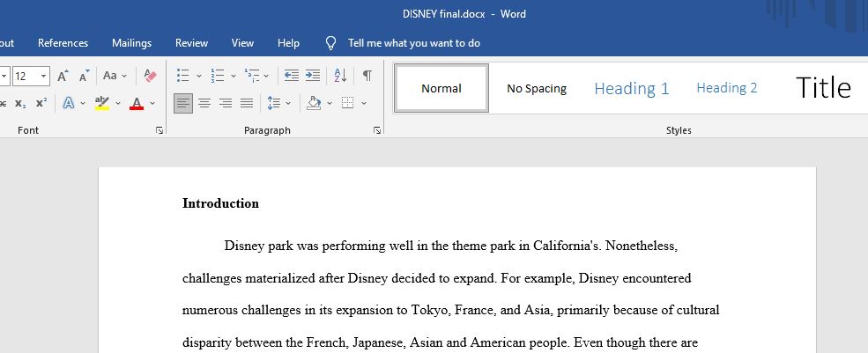This screenshot has height=353, width=868.
Task: Expand the numbering dropdown arrow
Action: (233, 76)
